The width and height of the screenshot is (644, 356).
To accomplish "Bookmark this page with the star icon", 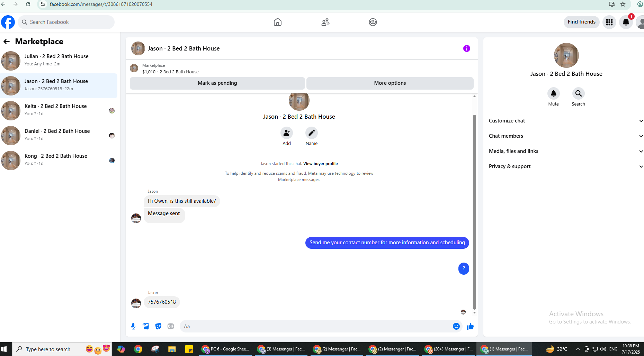I will click(x=623, y=4).
